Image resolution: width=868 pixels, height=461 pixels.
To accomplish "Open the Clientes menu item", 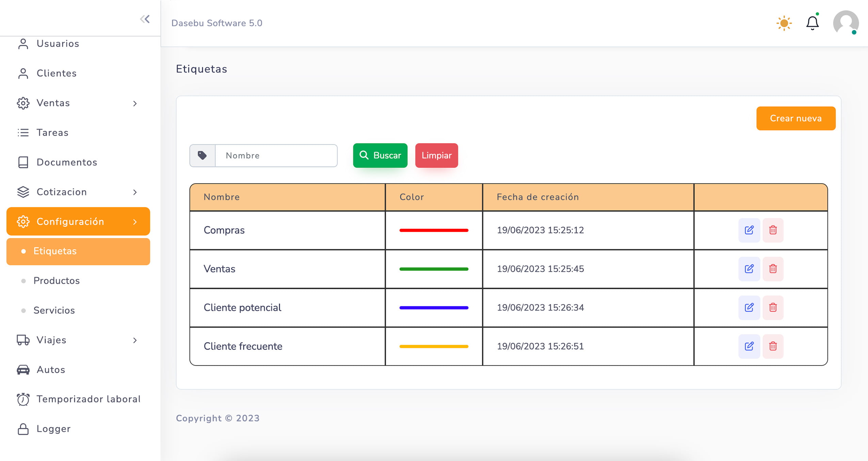I will tap(78, 73).
